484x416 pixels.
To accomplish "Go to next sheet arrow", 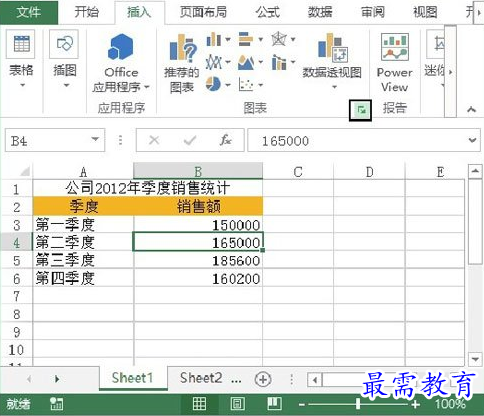I will click(x=57, y=379).
